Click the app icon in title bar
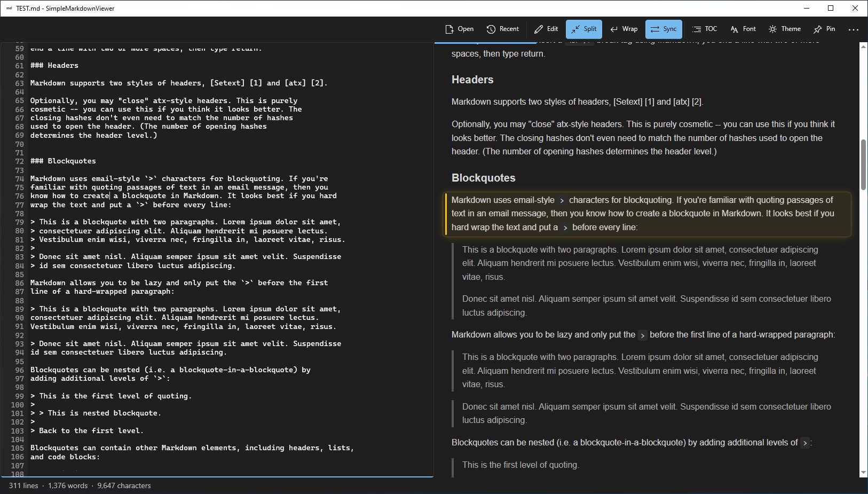868x494 pixels. (9, 8)
